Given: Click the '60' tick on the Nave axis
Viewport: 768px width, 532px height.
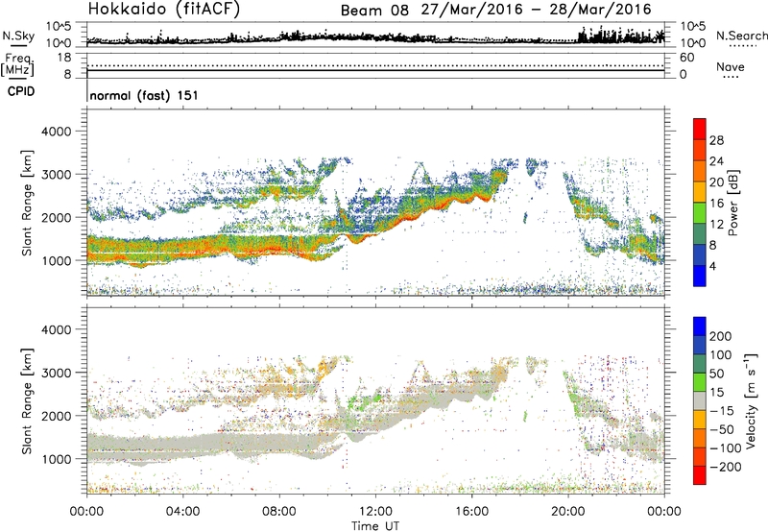Looking at the screenshot, I should [686, 58].
